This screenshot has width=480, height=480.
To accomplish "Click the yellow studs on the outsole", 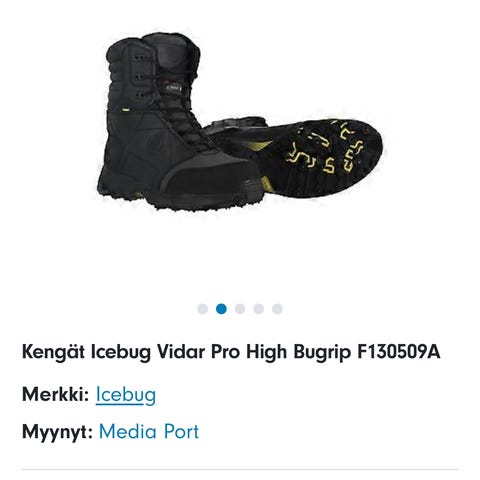I will (x=327, y=150).
